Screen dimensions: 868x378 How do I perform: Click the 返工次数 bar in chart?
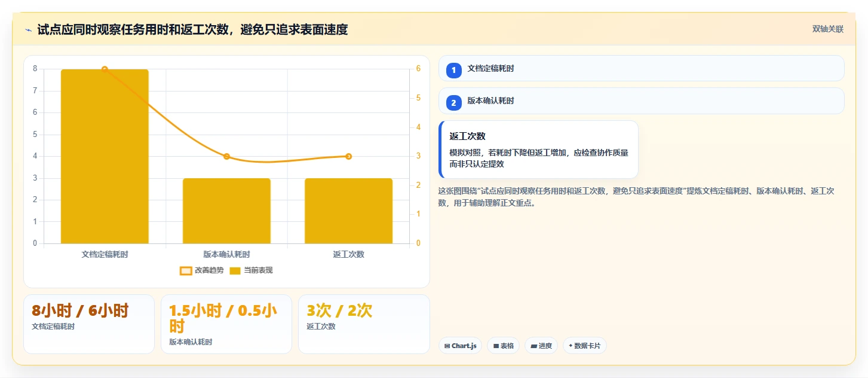pyautogui.click(x=348, y=211)
